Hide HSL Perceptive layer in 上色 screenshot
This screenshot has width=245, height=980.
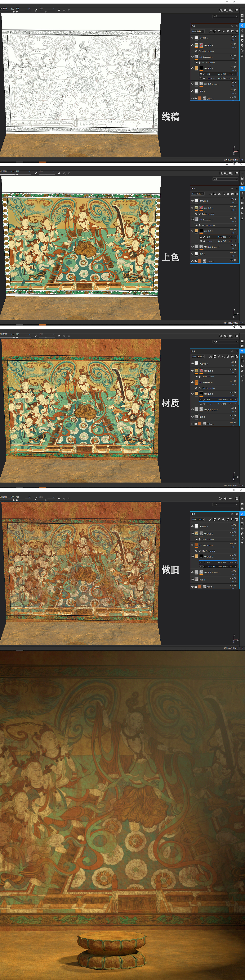[192, 220]
